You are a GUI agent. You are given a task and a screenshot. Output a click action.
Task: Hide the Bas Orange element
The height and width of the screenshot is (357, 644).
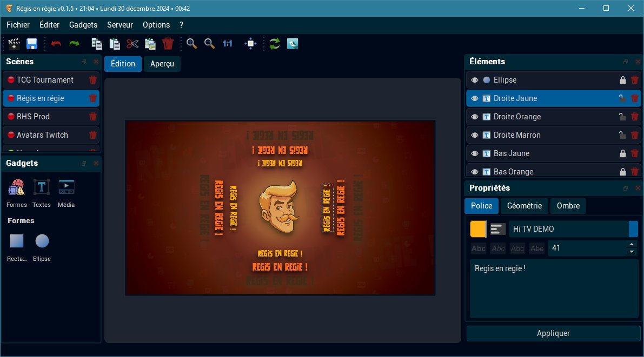click(475, 172)
